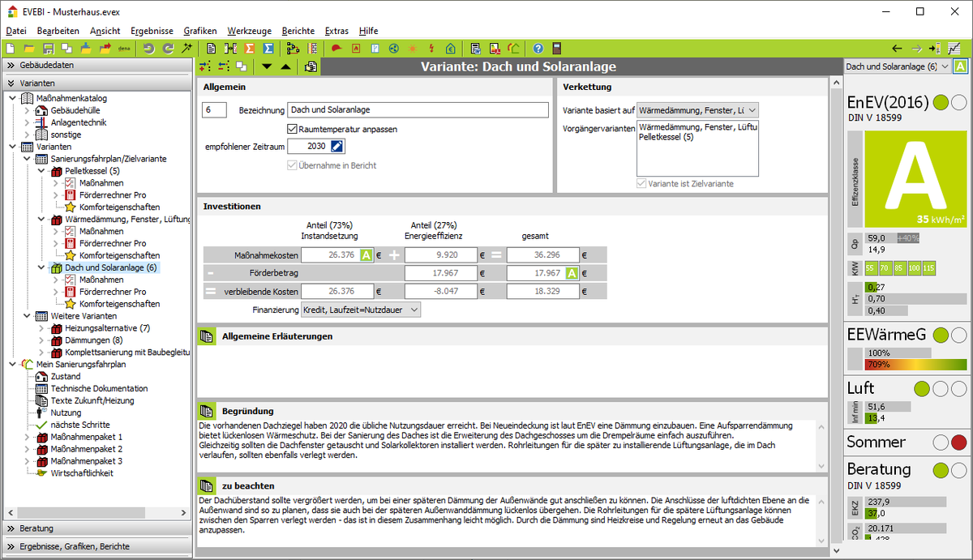
Task: Click the Bezeichnung text field
Action: click(x=418, y=110)
